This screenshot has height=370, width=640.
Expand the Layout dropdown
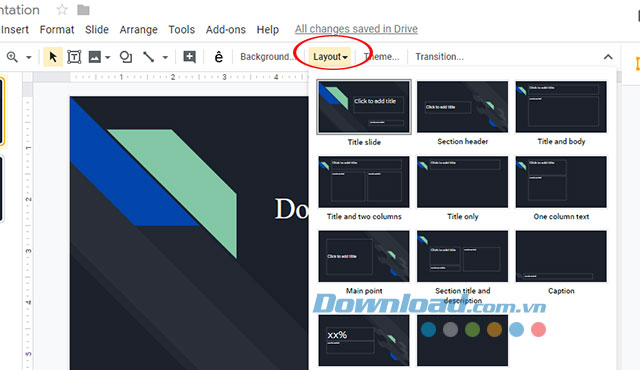tap(330, 57)
